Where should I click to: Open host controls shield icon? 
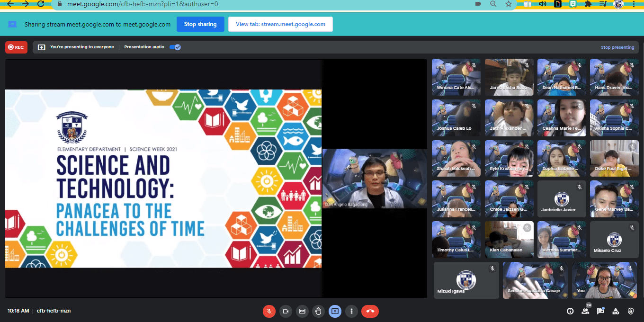631,311
